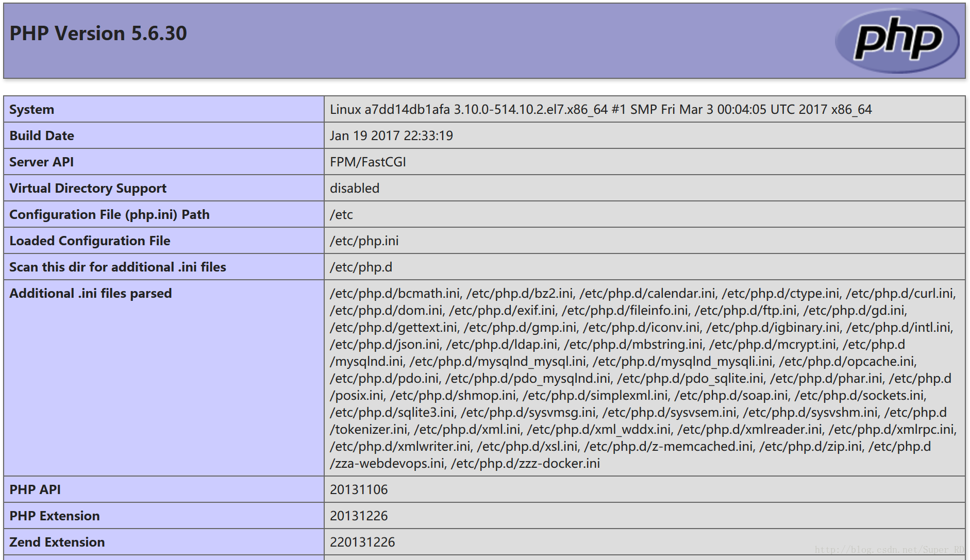Click 'Virtual Directory Support' label

(88, 189)
